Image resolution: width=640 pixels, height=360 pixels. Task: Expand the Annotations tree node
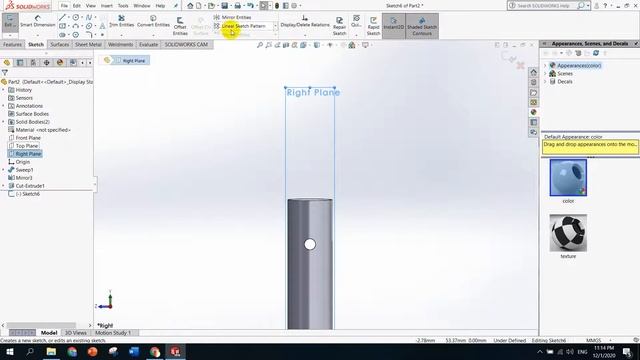point(4,106)
